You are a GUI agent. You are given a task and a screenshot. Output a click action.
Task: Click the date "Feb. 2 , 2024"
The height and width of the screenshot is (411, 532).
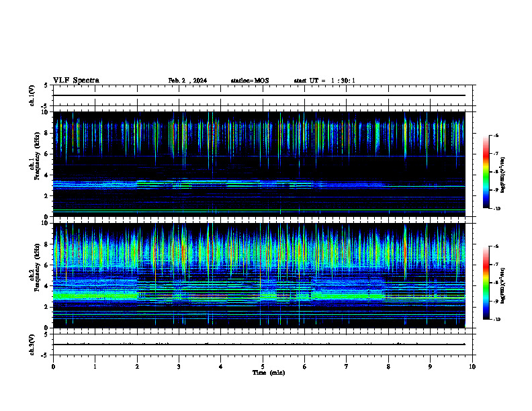coord(187,81)
